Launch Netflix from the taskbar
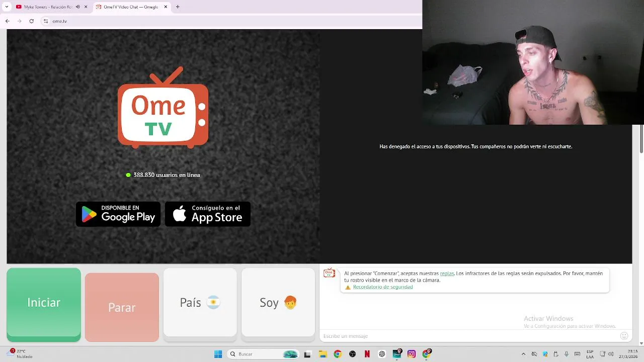The width and height of the screenshot is (644, 362). tap(367, 354)
